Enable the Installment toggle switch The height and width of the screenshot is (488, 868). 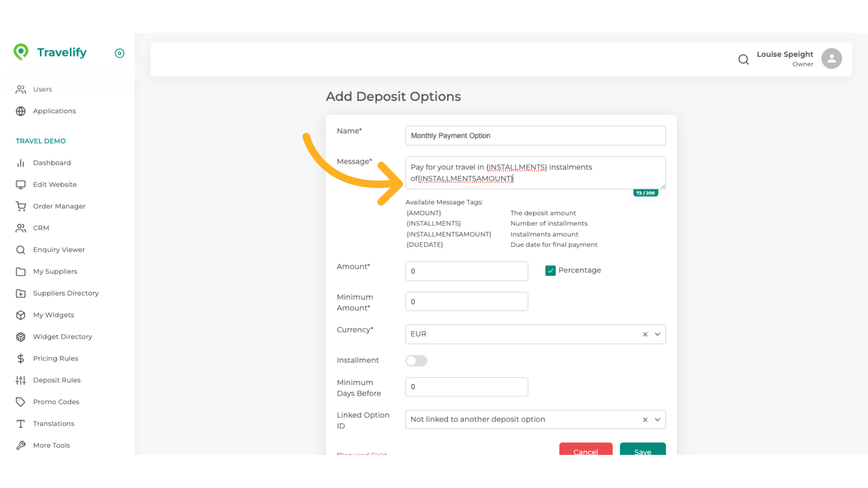tap(416, 360)
